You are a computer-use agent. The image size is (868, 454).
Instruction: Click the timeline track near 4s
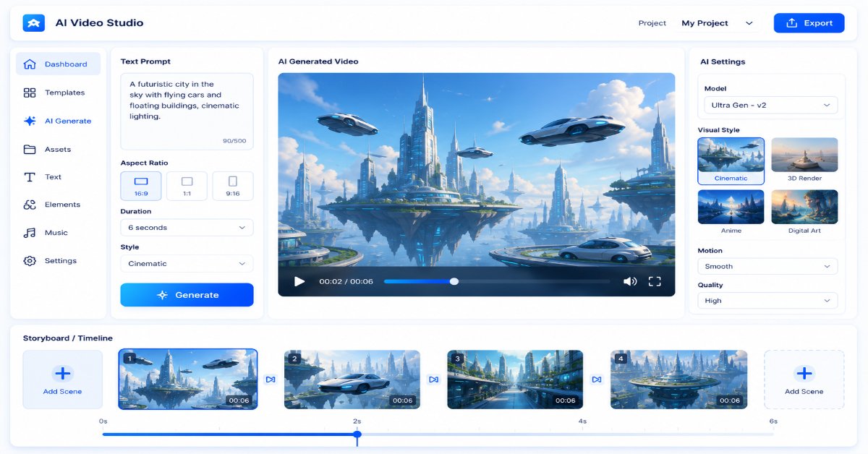(x=582, y=434)
